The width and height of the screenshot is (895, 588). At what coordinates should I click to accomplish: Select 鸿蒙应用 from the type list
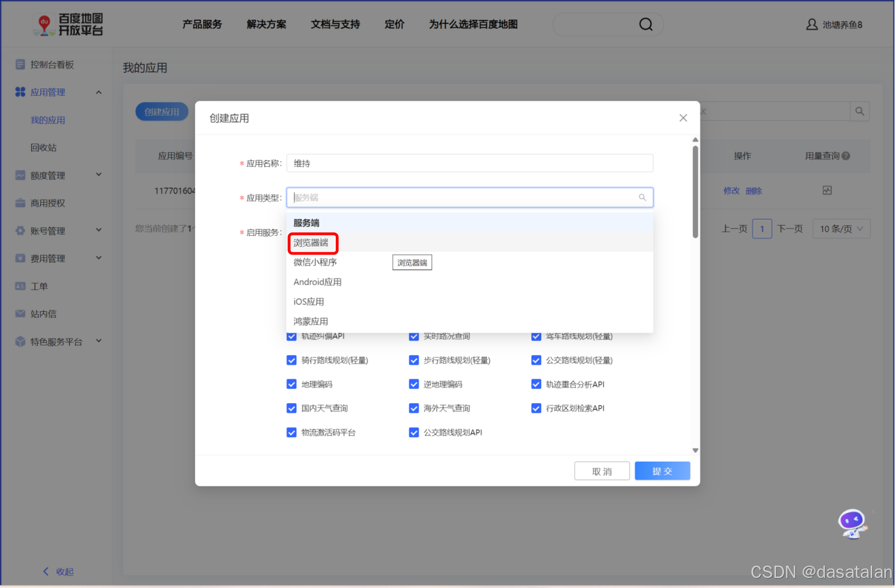click(x=469, y=322)
